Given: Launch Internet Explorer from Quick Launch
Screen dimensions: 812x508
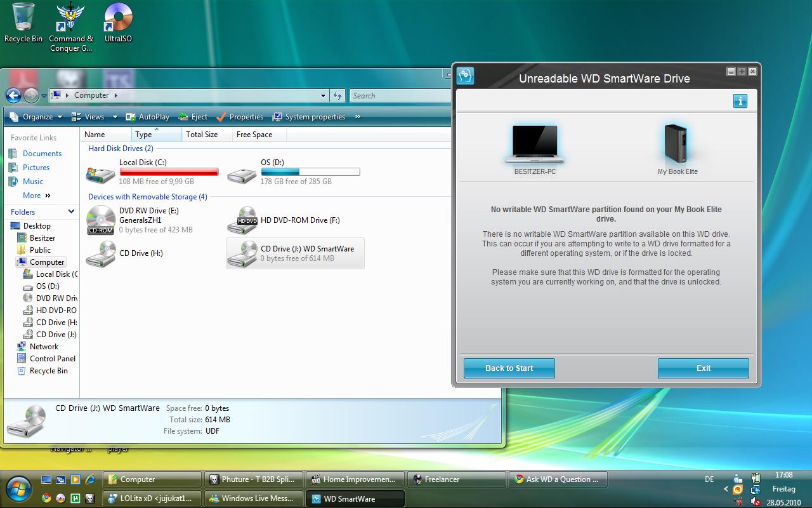Looking at the screenshot, I should 90,480.
